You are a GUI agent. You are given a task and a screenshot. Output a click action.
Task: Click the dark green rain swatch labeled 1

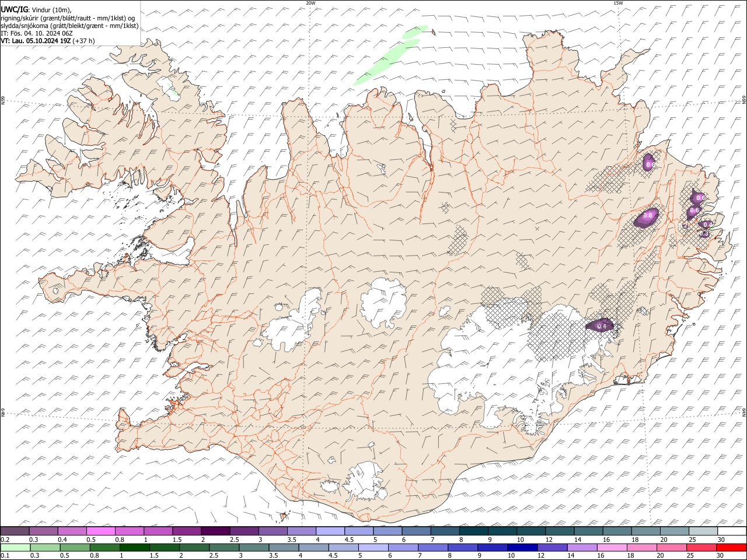click(x=134, y=547)
